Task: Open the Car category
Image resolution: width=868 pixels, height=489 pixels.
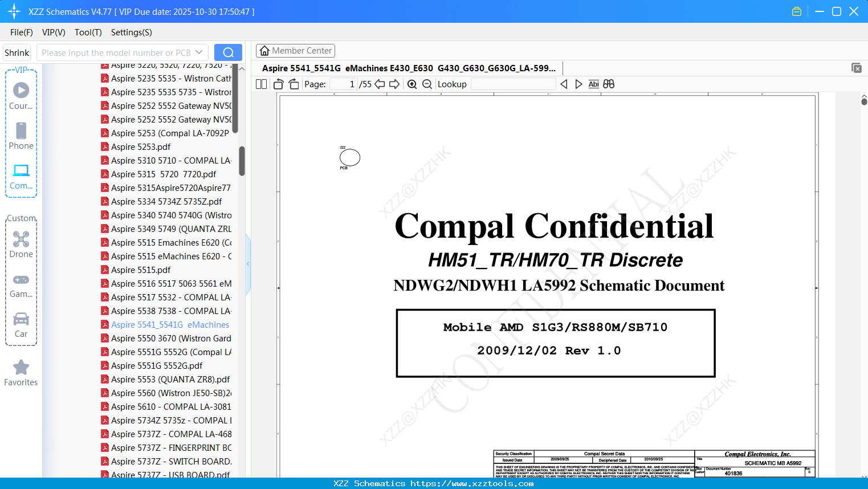Action: coord(21,325)
